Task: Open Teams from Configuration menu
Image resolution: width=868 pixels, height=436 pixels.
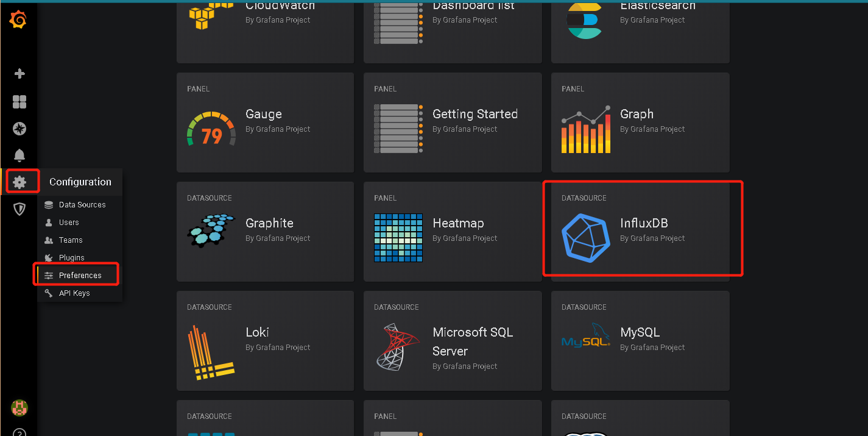Action: 71,240
